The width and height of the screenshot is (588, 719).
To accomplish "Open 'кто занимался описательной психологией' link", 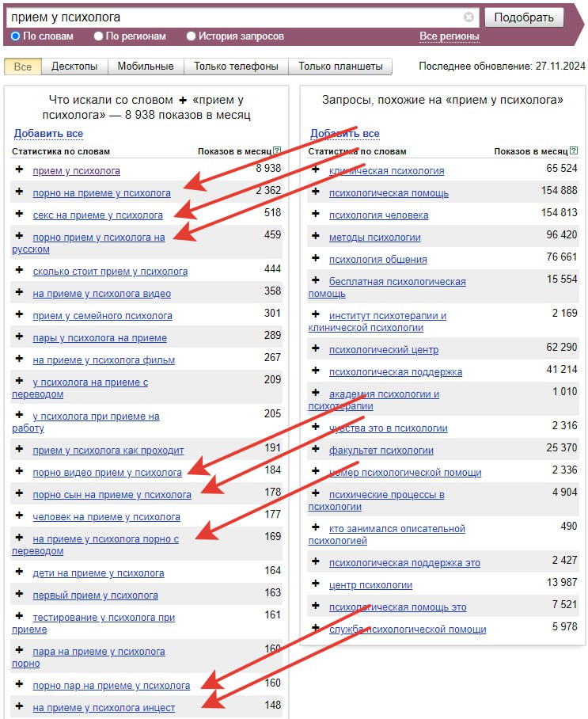I will tap(386, 534).
